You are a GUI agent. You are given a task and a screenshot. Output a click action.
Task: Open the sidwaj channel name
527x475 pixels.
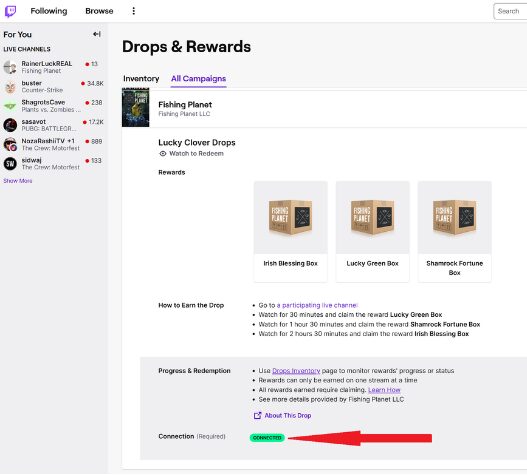[x=32, y=160]
